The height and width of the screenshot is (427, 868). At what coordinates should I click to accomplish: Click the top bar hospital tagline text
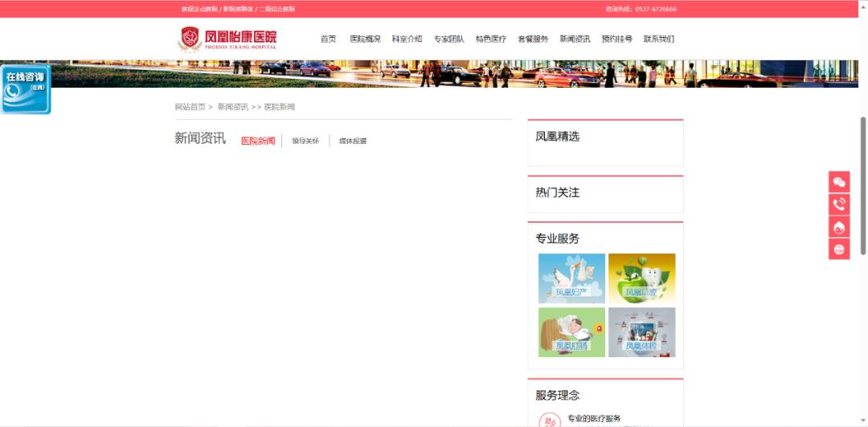(x=238, y=9)
